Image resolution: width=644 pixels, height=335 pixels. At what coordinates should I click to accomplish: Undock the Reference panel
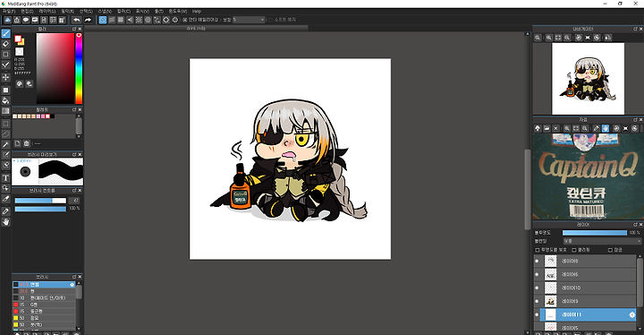[x=635, y=120]
